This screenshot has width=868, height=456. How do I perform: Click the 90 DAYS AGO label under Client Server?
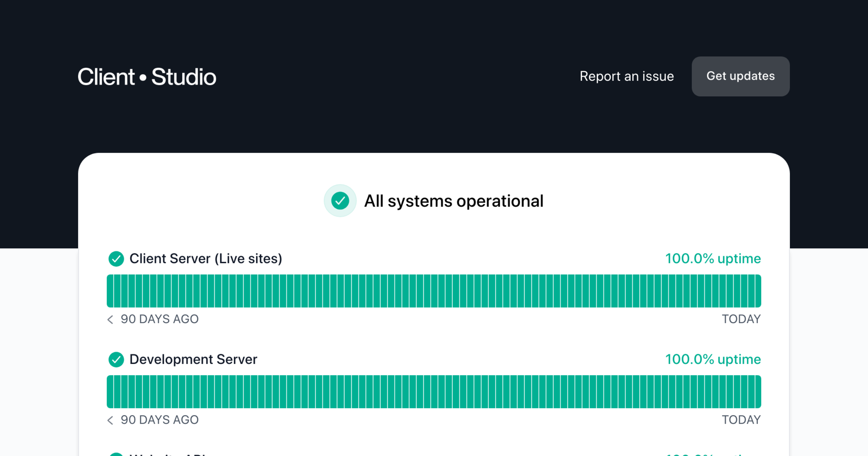[159, 319]
